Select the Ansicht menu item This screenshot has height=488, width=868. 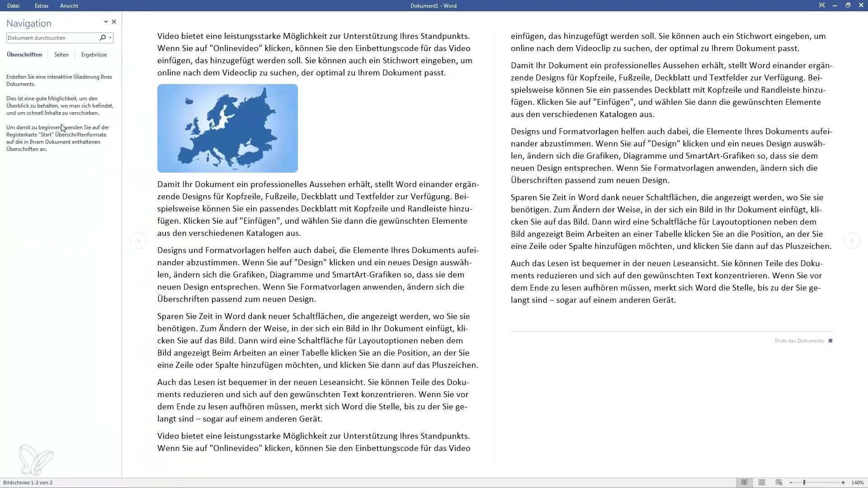click(69, 5)
